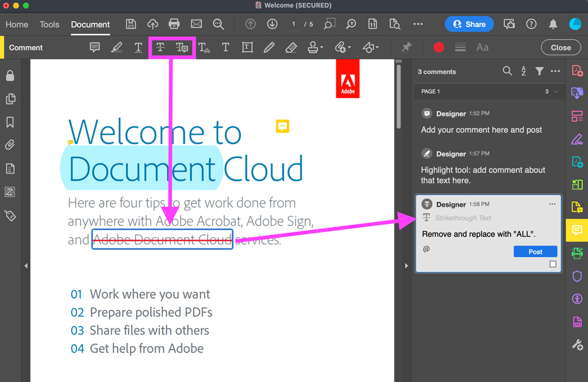Viewport: 588px width, 382px height.
Task: Select the Highlight tool comment at 1:57 PM
Action: click(x=489, y=167)
